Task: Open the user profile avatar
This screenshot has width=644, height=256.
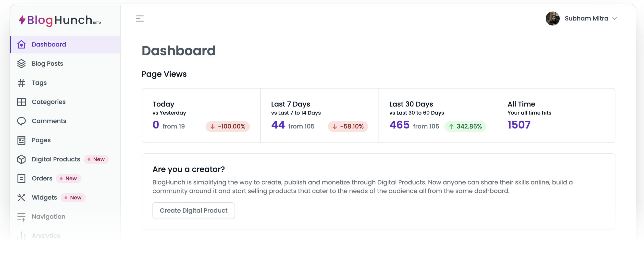Action: (x=552, y=19)
